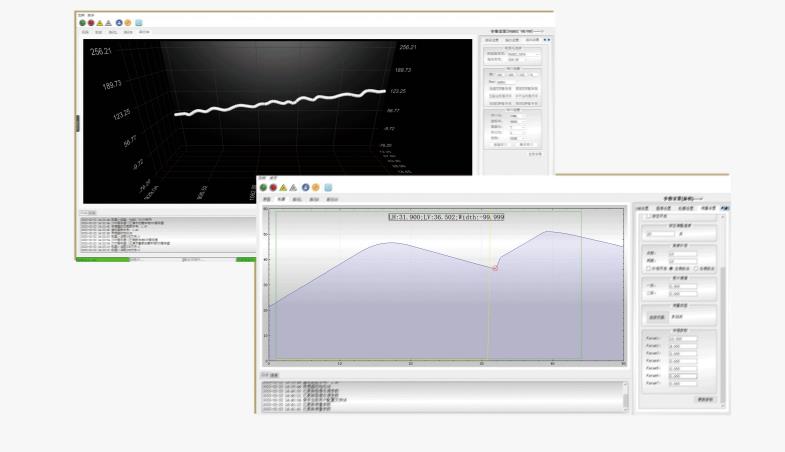
Task: Click the red circle icon in the front window toolbar
Action: (x=273, y=187)
